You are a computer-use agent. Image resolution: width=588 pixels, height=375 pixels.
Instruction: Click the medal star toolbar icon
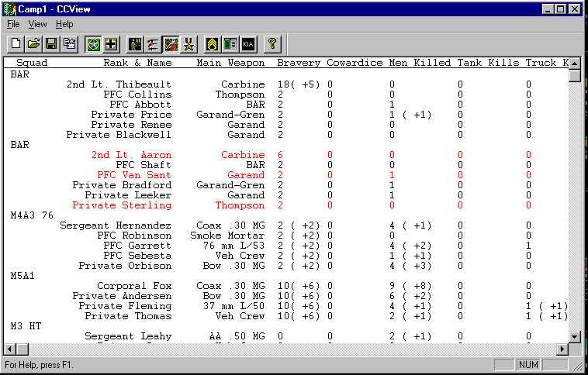(x=189, y=44)
